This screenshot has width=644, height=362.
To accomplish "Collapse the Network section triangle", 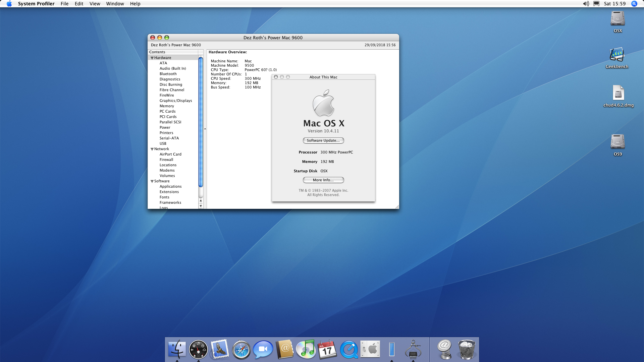I will (152, 149).
